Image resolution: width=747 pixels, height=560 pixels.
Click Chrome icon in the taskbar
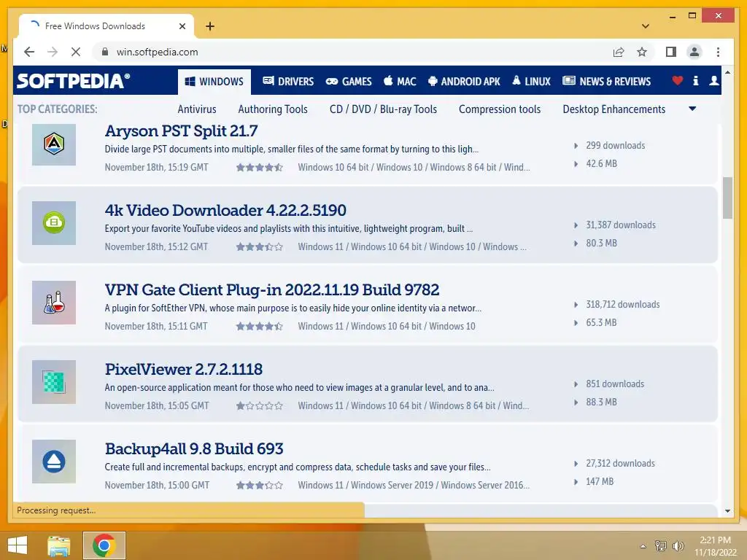click(x=104, y=545)
